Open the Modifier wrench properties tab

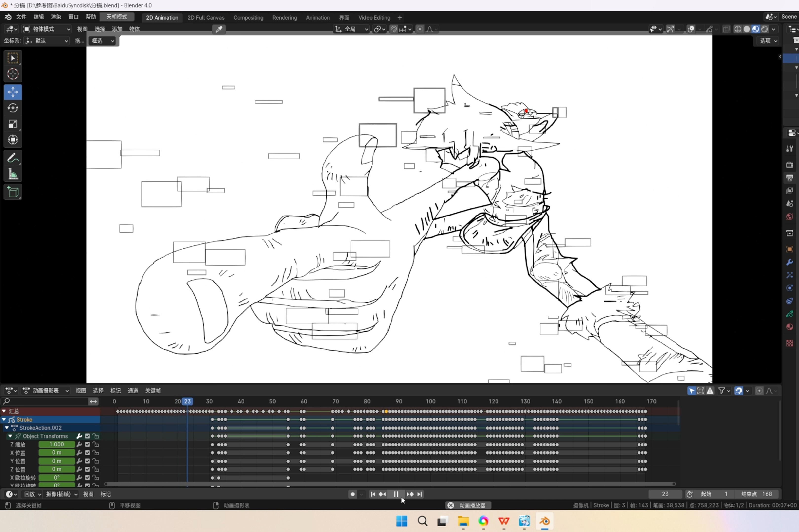(x=789, y=262)
